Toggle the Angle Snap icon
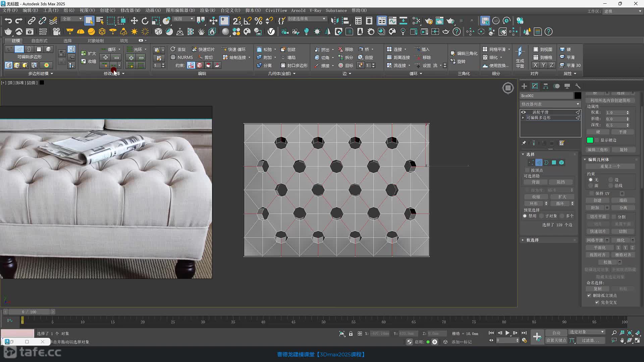Screen dimensions: 644x362 248,21
